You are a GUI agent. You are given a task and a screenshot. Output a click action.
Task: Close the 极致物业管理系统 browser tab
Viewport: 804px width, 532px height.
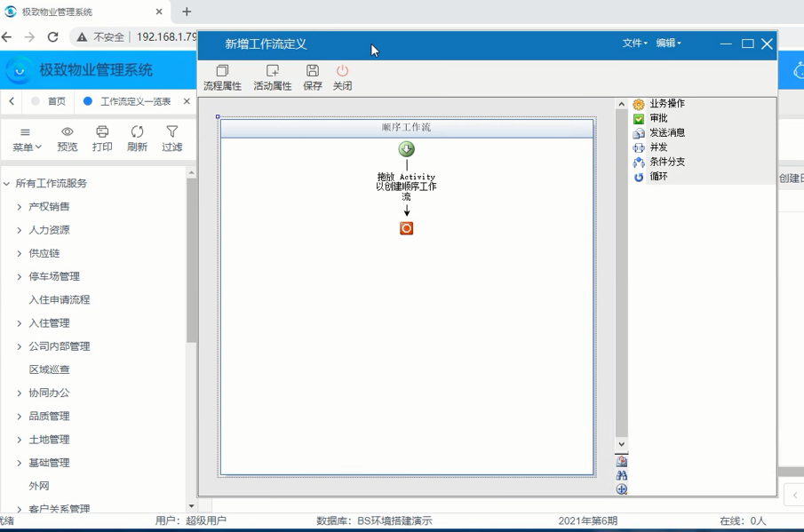pos(159,12)
